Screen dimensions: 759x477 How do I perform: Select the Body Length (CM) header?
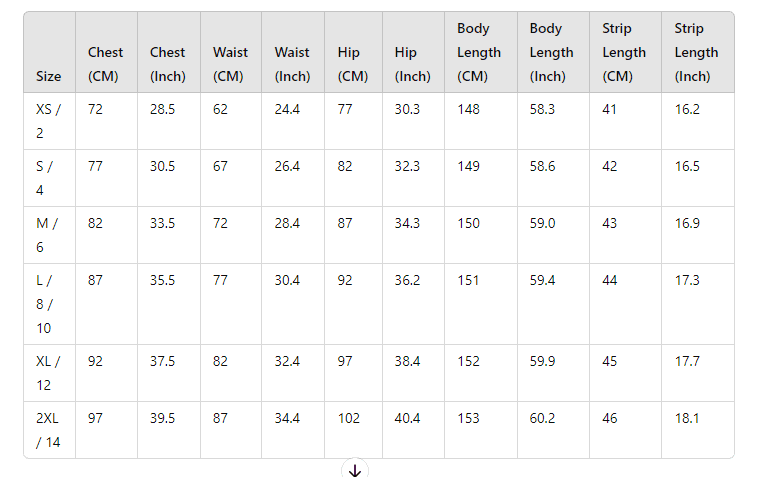point(473,52)
